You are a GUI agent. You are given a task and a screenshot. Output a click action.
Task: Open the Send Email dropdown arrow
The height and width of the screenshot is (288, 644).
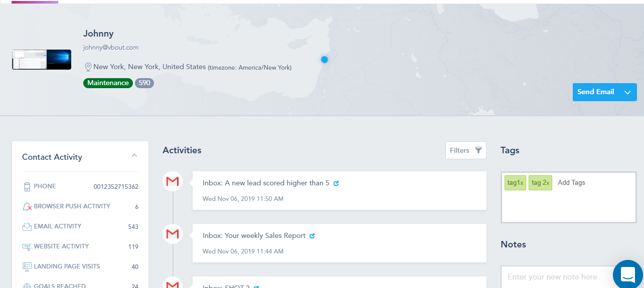tap(627, 92)
